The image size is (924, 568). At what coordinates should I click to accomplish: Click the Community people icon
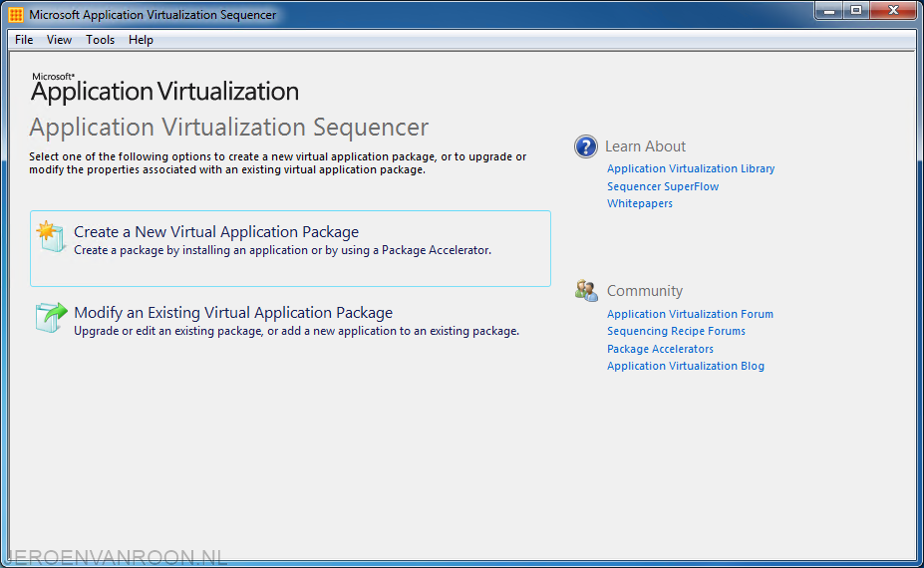point(586,291)
